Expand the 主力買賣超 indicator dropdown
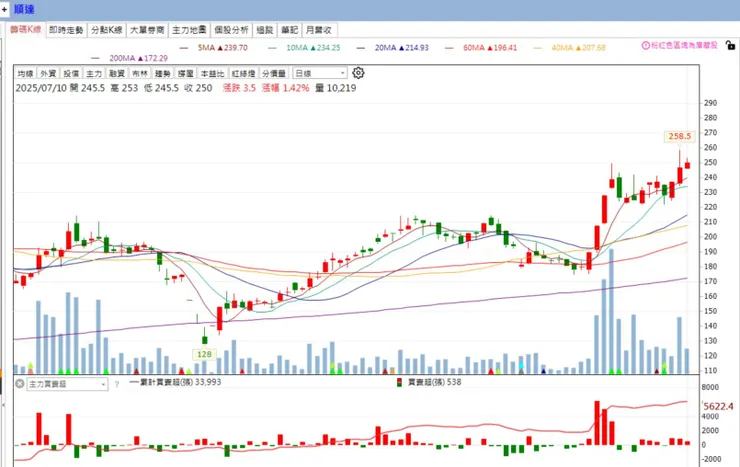 pyautogui.click(x=67, y=384)
